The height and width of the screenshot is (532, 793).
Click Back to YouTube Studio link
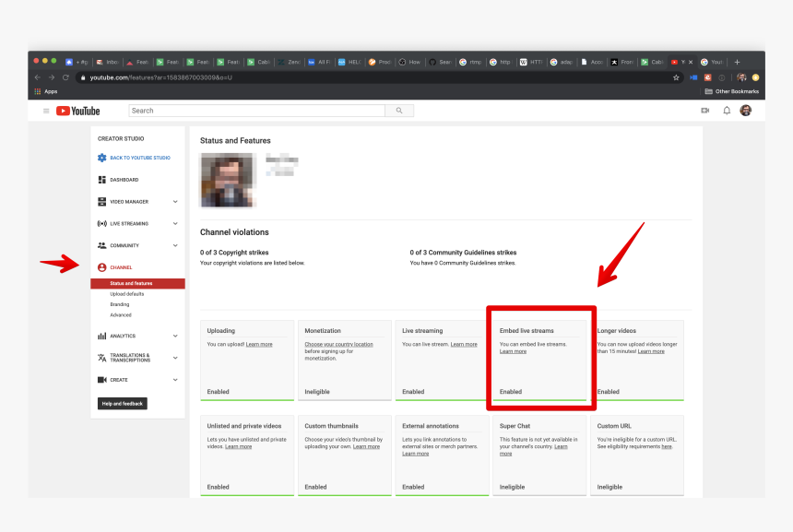[140, 158]
